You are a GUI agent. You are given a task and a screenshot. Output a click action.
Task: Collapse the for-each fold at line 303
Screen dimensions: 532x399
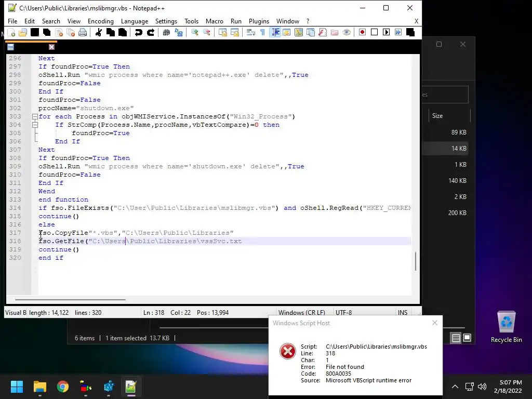35,117
